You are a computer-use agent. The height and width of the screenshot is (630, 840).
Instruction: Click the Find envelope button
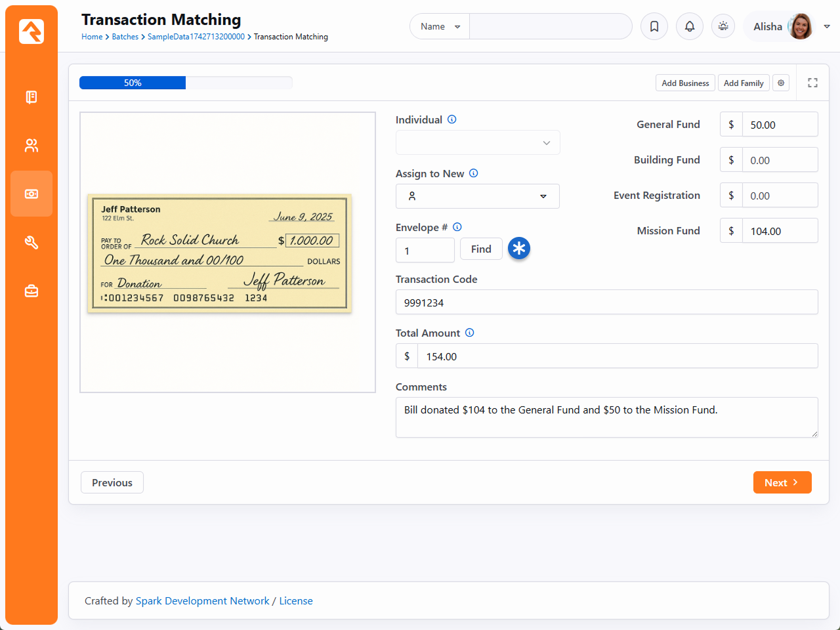coord(481,249)
